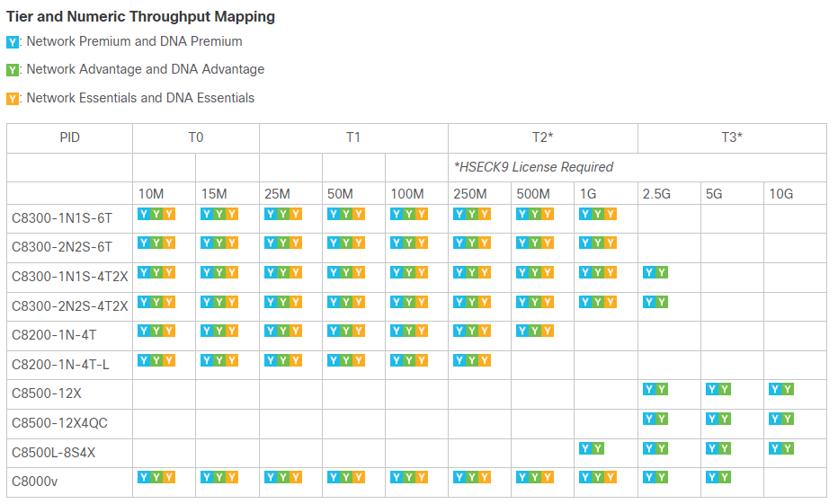
Task: Click blue Y badge in C8500-12X row under 2.5G
Action: coord(649,389)
